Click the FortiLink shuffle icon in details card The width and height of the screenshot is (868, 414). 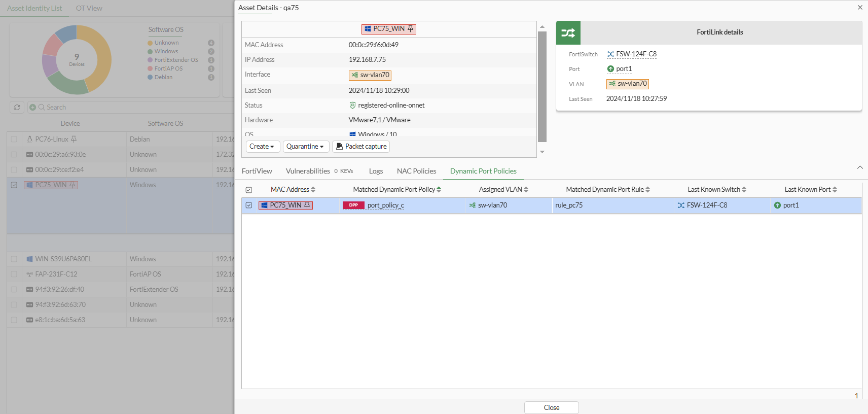568,33
